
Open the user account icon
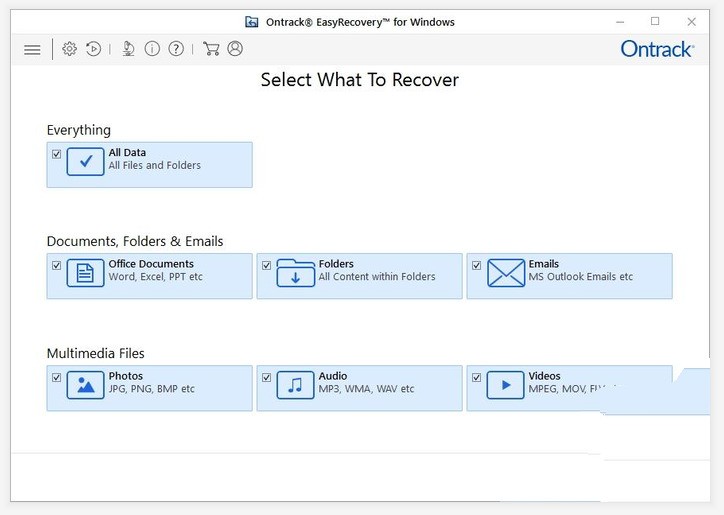(235, 48)
